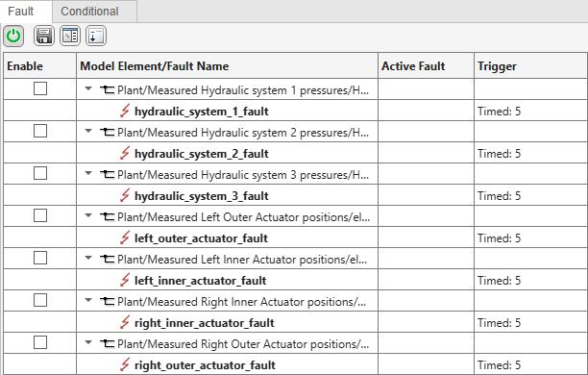Click Timed: 5 trigger for right_outer_actuator_fault
Screen dimensions: 588x375
[x=499, y=364]
